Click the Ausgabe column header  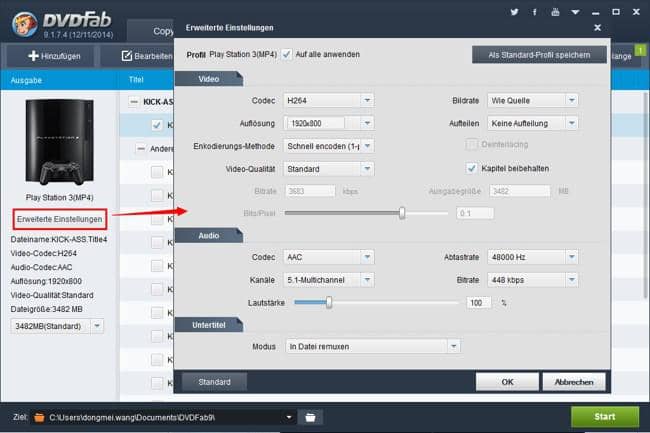tap(26, 80)
